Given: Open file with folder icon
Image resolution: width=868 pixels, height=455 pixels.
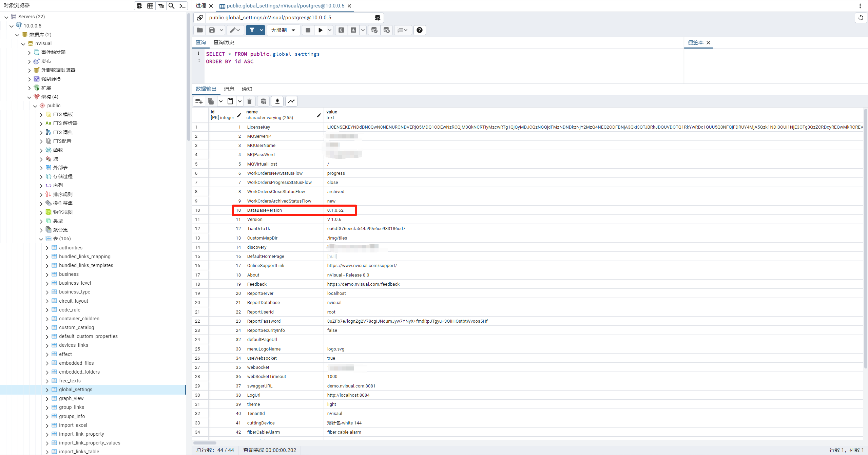Looking at the screenshot, I should coord(200,30).
